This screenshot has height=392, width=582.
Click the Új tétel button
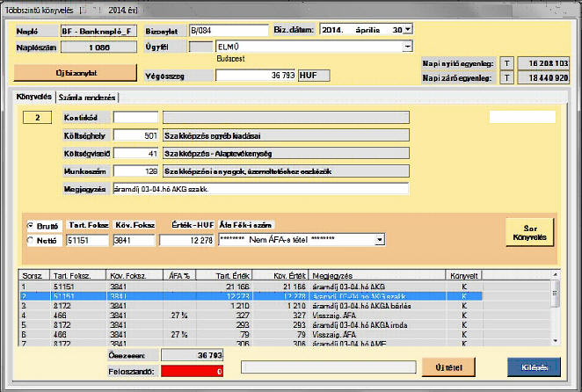point(448,367)
